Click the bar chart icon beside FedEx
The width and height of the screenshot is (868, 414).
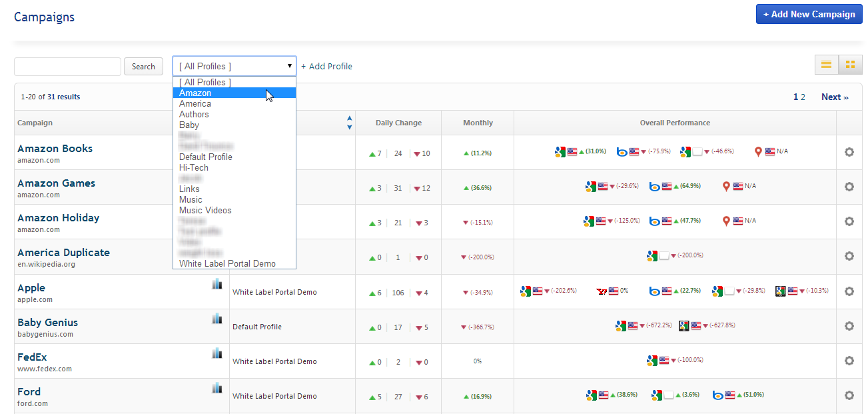pyautogui.click(x=217, y=353)
